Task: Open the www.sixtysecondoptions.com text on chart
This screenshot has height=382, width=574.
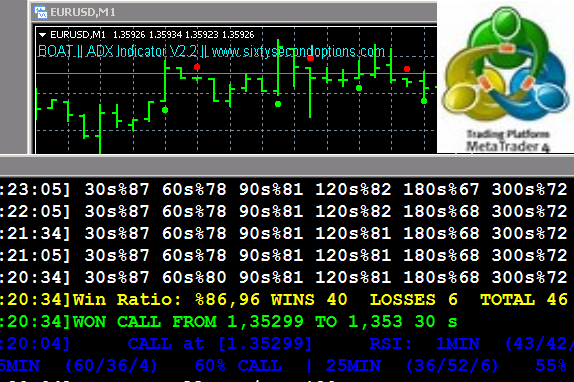Action: point(298,51)
